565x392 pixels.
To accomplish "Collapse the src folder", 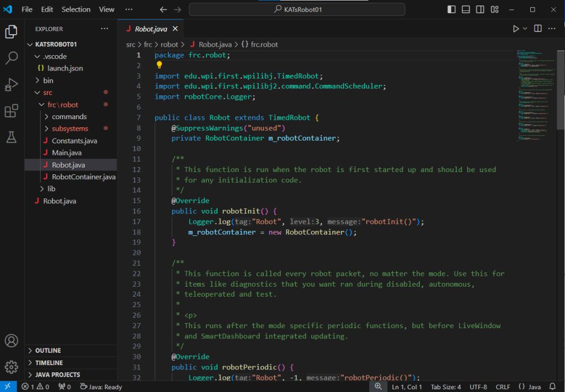I will point(71,93).
